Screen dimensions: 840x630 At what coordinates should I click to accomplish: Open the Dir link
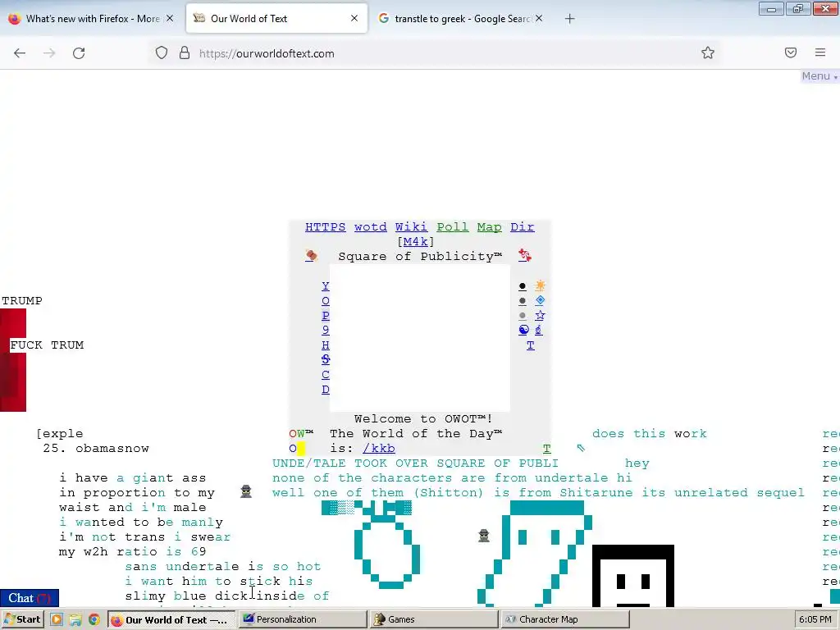pyautogui.click(x=523, y=227)
